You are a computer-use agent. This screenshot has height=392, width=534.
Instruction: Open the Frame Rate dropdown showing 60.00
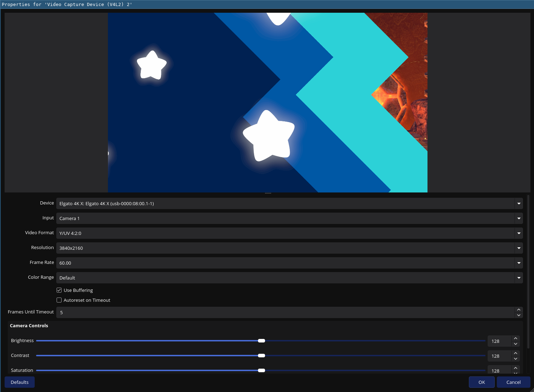[289, 263]
